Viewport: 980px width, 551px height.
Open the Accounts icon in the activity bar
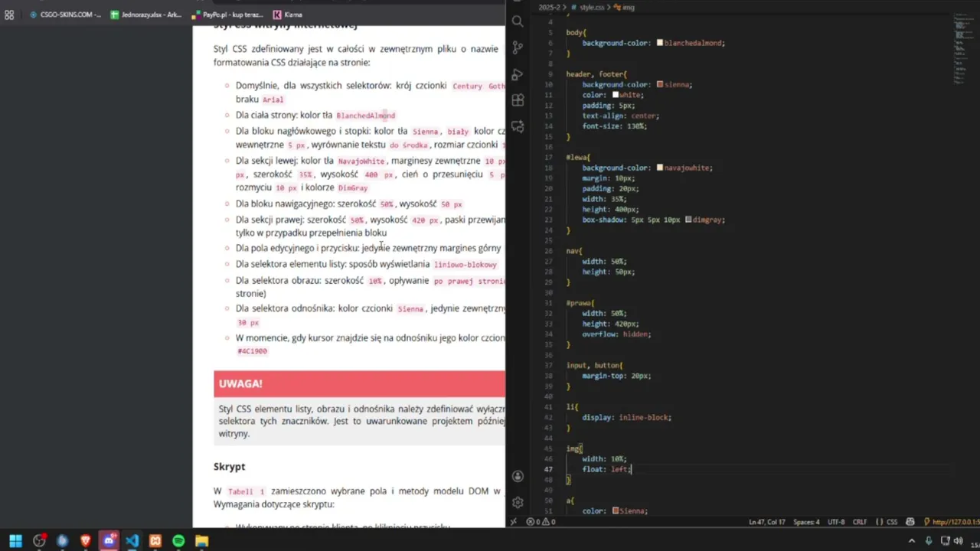518,476
